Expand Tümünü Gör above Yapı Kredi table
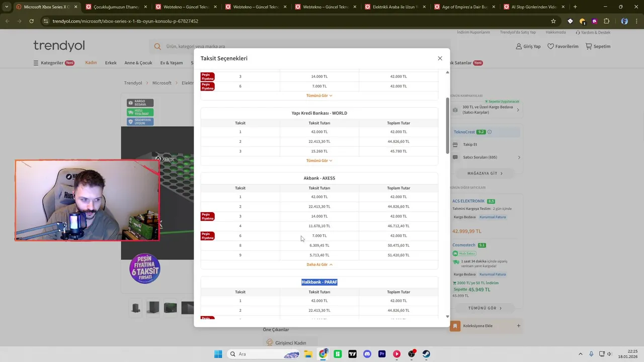Viewport: 644px width, 362px height. tap(319, 96)
